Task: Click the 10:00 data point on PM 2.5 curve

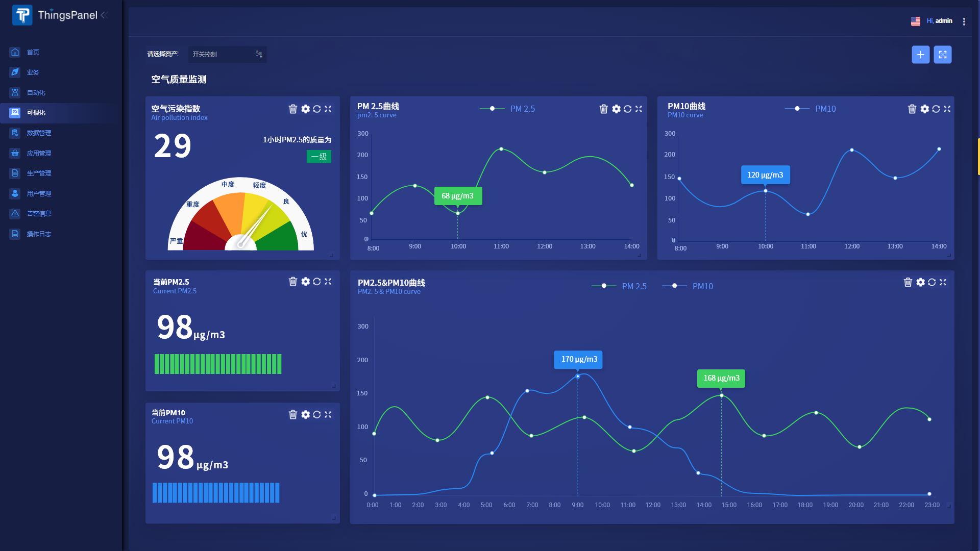Action: tap(458, 213)
